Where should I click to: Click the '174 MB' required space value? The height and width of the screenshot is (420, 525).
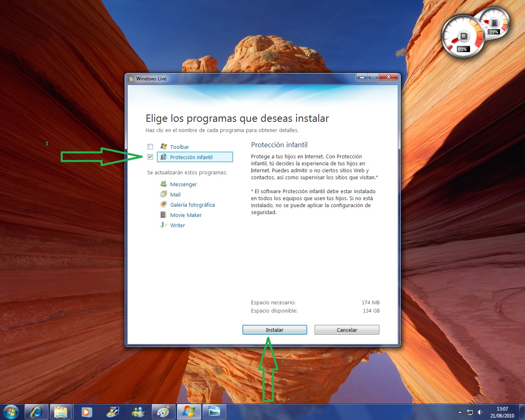click(x=371, y=302)
